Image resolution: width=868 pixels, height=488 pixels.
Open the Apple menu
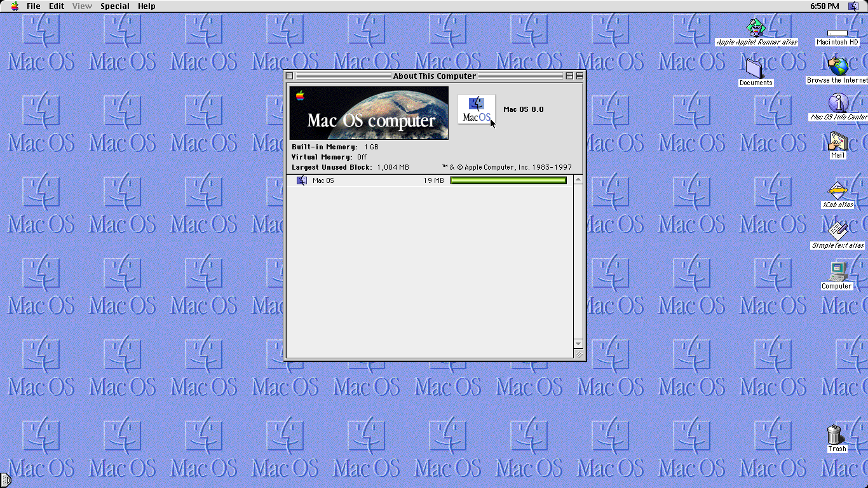click(x=15, y=6)
